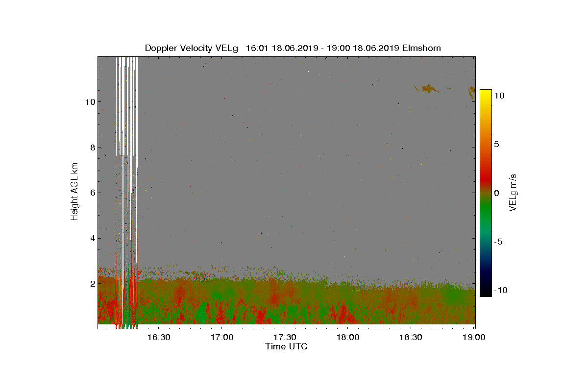Screen dimensions: 588x392
Task: Click the 18:30 time tick label
Action: (x=411, y=338)
